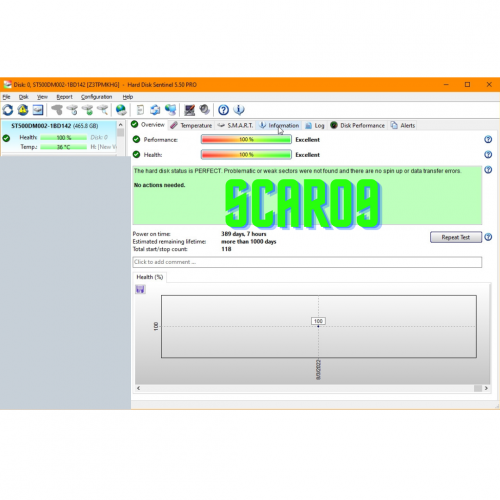Click the refresh disk status toolbar icon
The height and width of the screenshot is (500, 500).
pyautogui.click(x=8, y=110)
